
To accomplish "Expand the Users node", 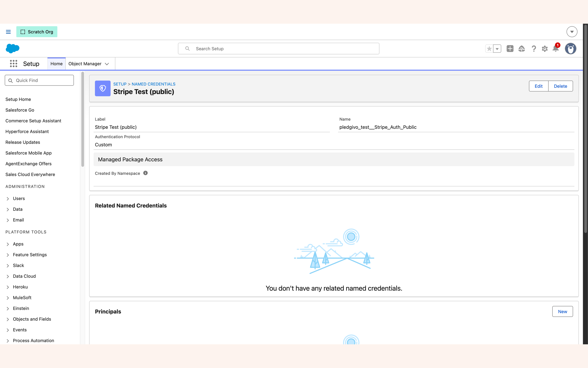I will click(x=8, y=199).
